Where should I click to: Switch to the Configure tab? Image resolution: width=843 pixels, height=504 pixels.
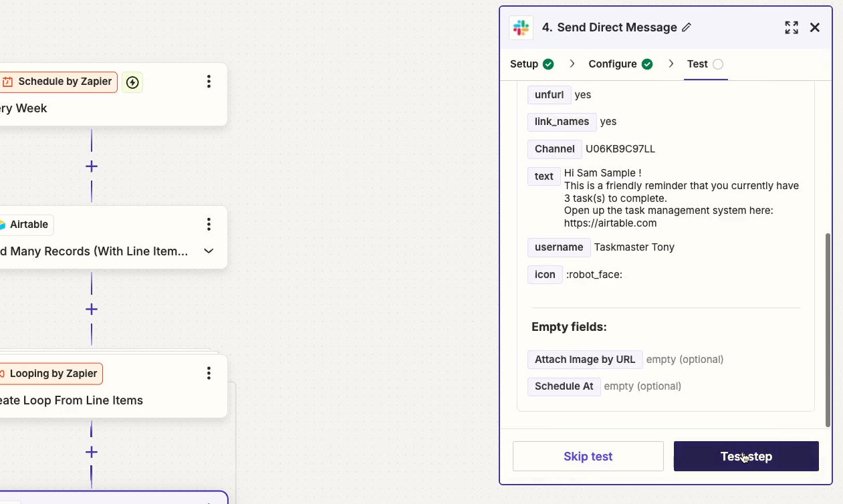(x=620, y=64)
